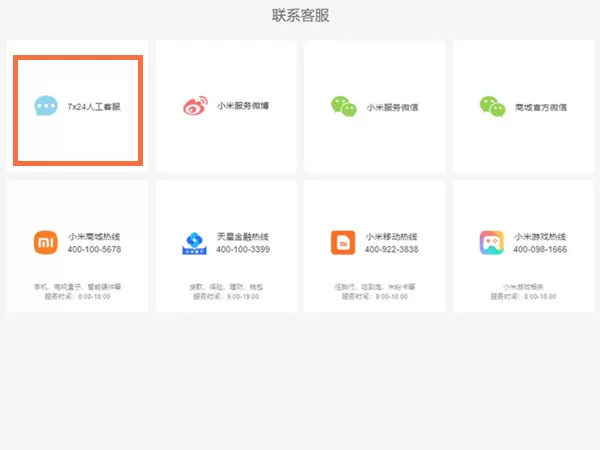
Task: Click the blue chat bubble icon
Action: coord(46,106)
